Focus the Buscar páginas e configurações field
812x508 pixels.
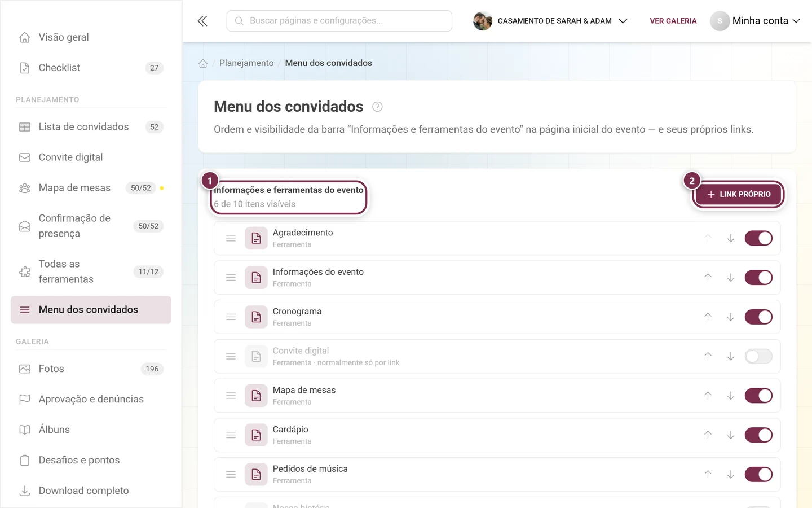[339, 21]
